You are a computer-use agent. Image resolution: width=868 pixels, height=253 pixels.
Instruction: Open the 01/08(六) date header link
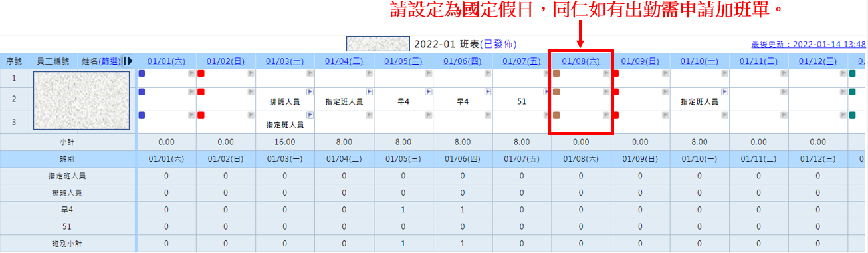click(x=581, y=61)
